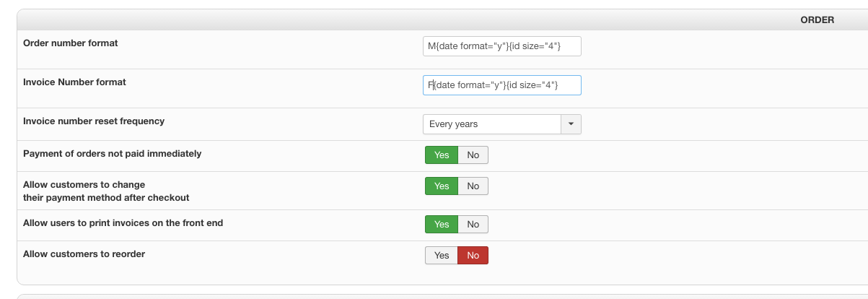Turn on Yes for printing invoices on front end
Viewport: 868px width, 299px height.
coord(442,225)
